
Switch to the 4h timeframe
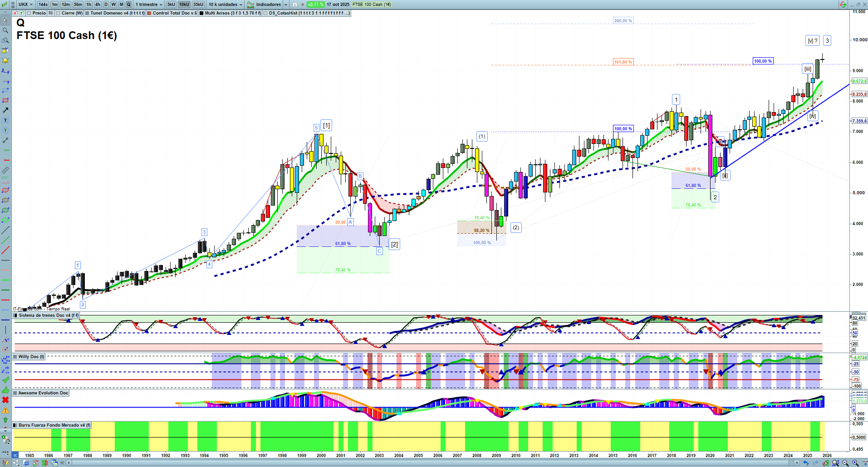pos(98,5)
